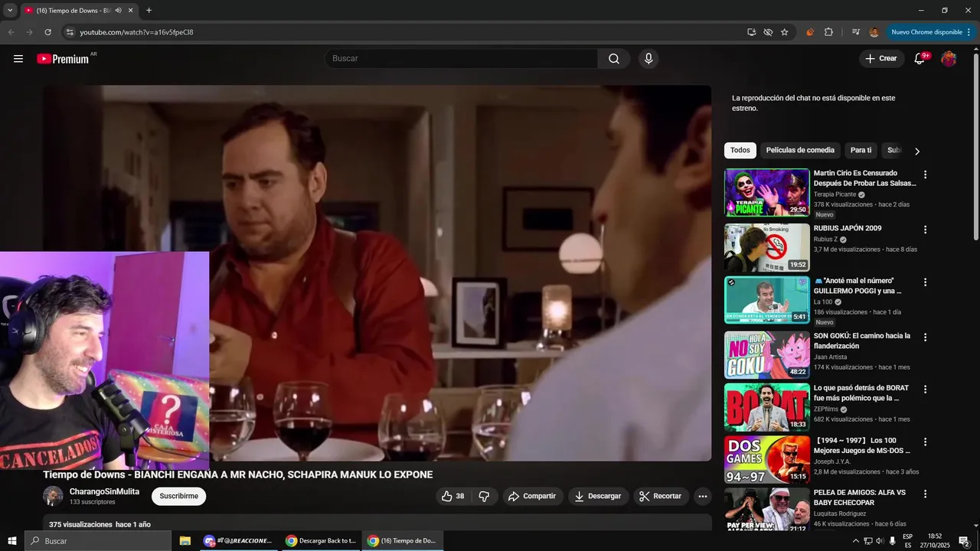
Task: Click the install app icon in address bar
Action: (x=751, y=32)
